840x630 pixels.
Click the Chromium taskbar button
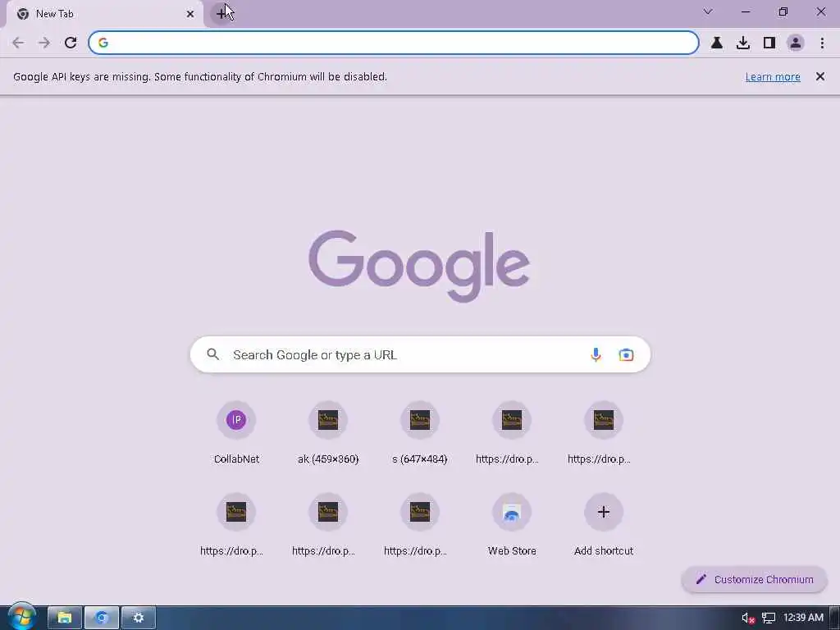click(102, 618)
